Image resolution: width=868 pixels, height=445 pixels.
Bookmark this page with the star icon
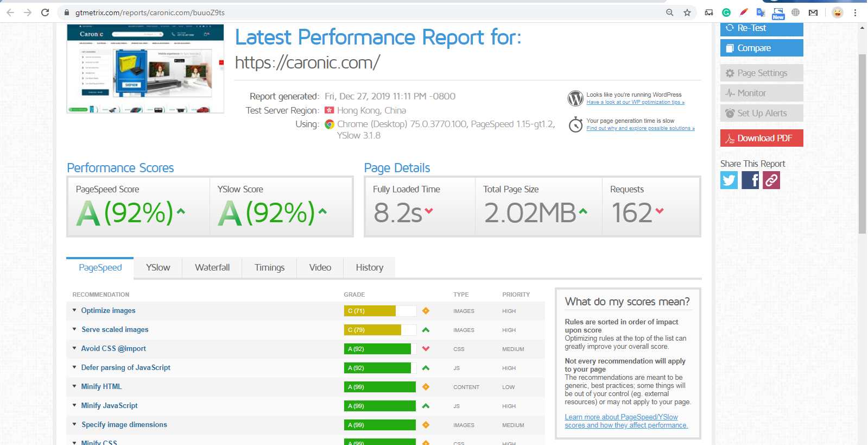(x=687, y=12)
